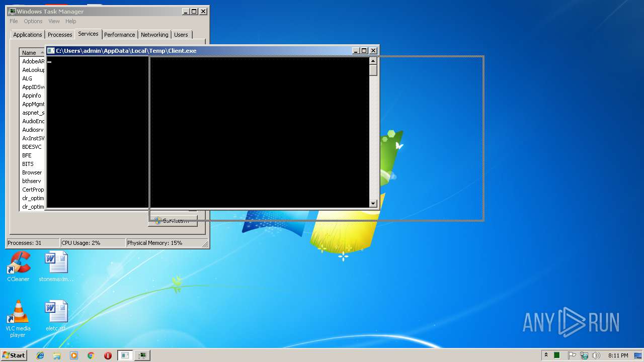
Task: Click the Start button
Action: (14, 355)
